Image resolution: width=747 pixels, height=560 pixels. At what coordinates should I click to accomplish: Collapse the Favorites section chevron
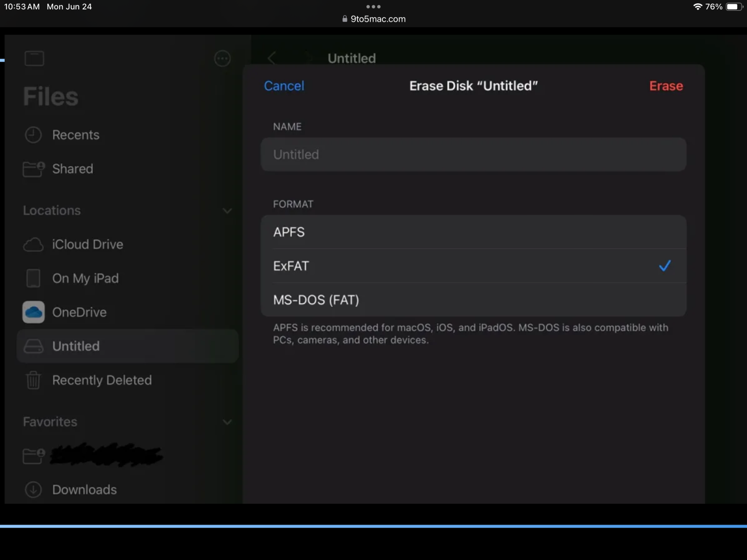point(227,422)
